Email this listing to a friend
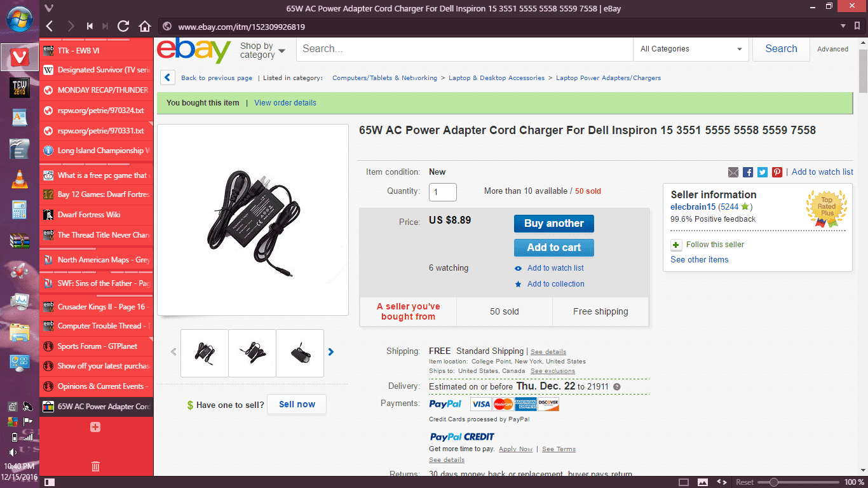This screenshot has height=488, width=868. click(733, 172)
